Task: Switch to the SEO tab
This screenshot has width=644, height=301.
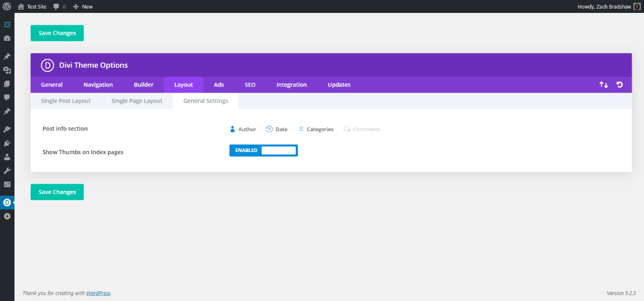Action: coord(250,85)
